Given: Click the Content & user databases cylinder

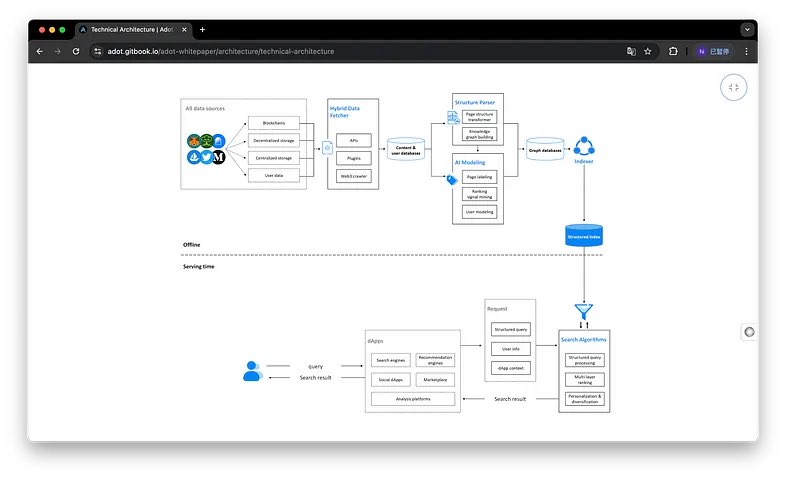Looking at the screenshot, I should pyautogui.click(x=406, y=149).
